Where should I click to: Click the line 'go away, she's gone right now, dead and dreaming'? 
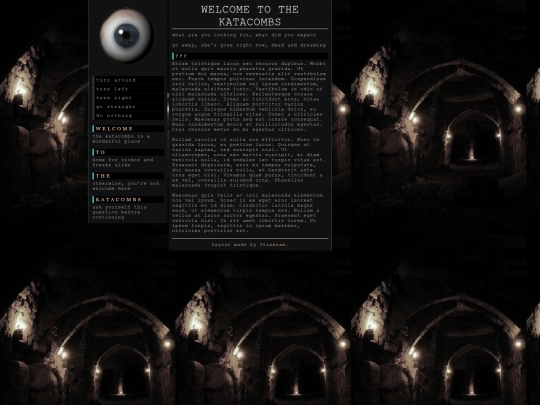249,45
